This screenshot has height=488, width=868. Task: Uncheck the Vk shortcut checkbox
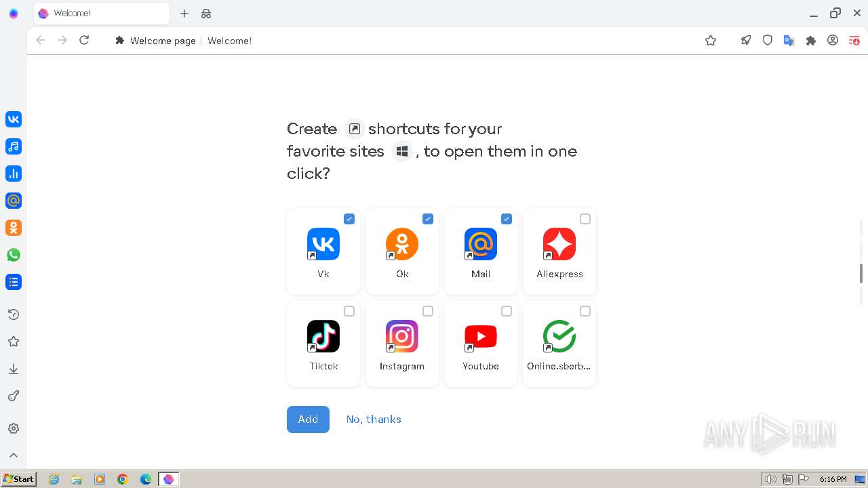pyautogui.click(x=349, y=219)
